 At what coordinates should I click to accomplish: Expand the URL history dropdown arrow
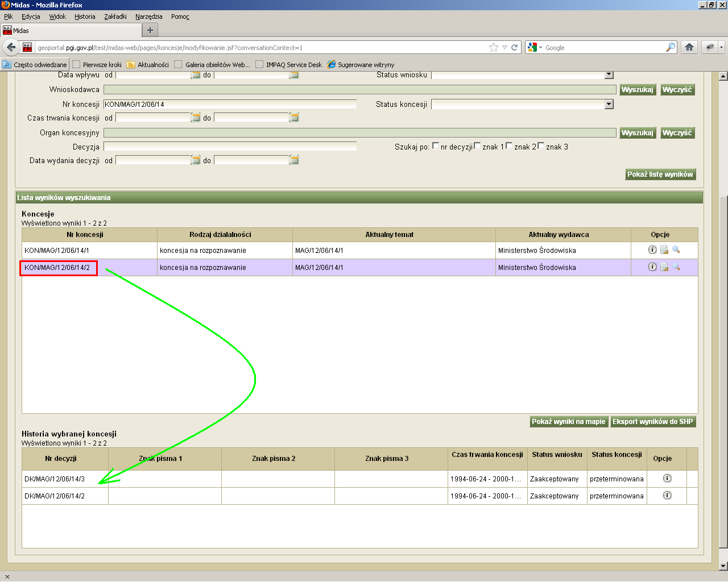pos(504,48)
